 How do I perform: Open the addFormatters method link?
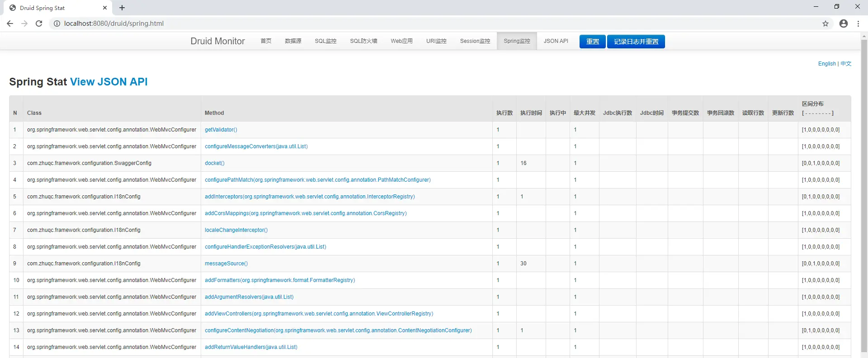coord(280,280)
